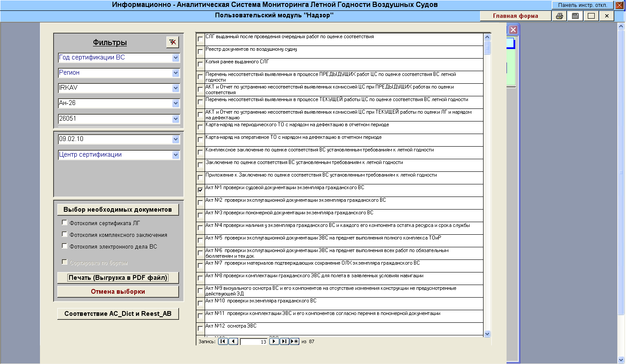Click 'Выбор необходимых документов' button
Image resolution: width=626 pixels, height=364 pixels.
coord(118,210)
